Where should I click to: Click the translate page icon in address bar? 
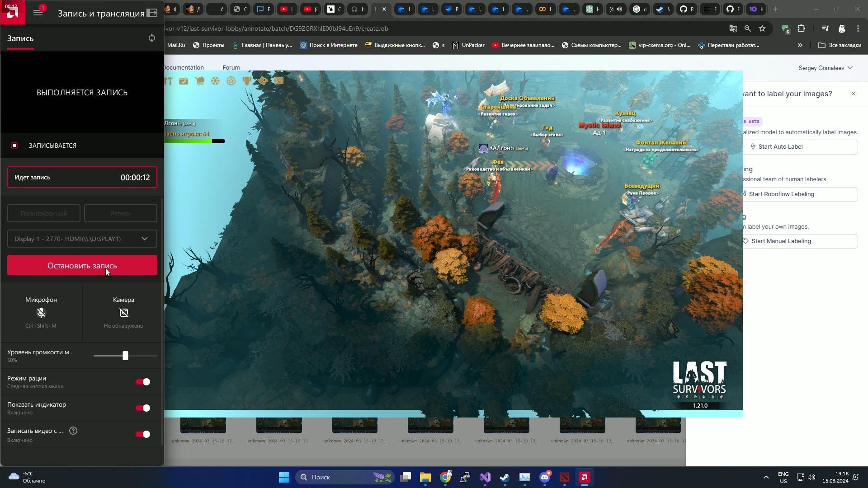tap(733, 28)
